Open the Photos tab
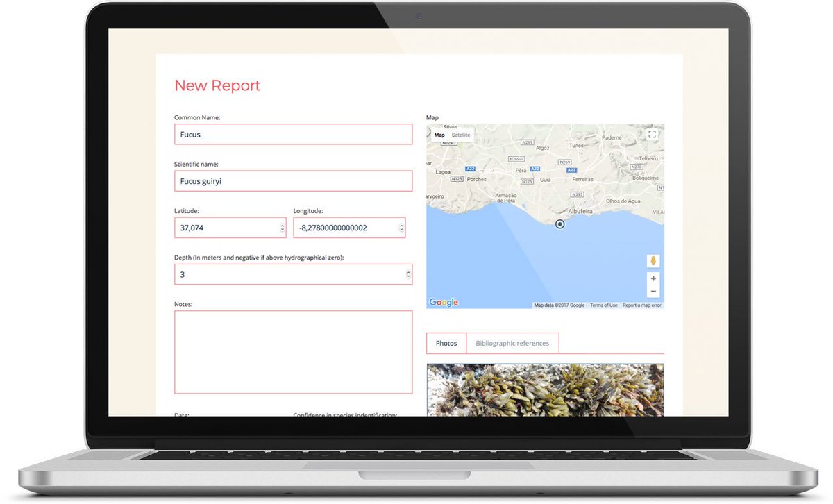 [446, 343]
